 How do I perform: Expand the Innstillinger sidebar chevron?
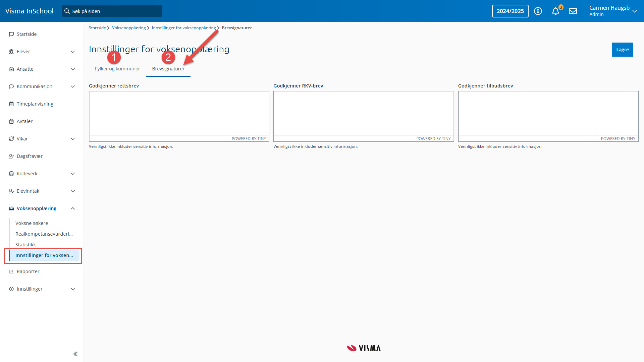pyautogui.click(x=73, y=289)
